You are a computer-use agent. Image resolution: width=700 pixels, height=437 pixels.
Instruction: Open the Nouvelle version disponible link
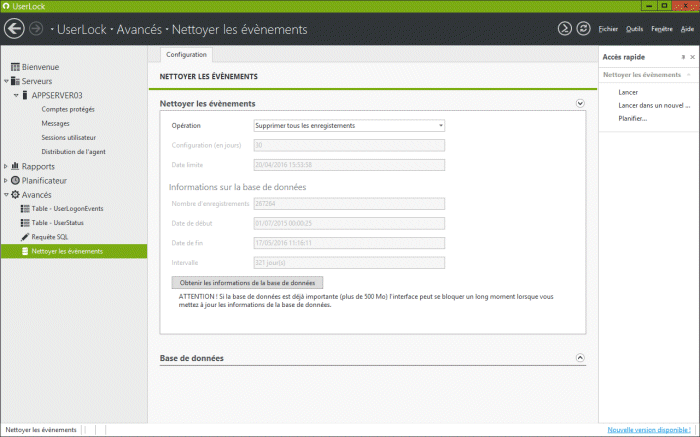[x=649, y=430]
